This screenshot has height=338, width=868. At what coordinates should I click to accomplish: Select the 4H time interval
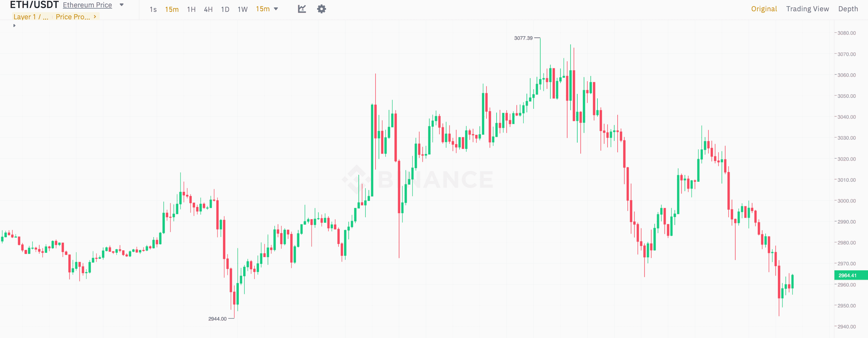208,9
